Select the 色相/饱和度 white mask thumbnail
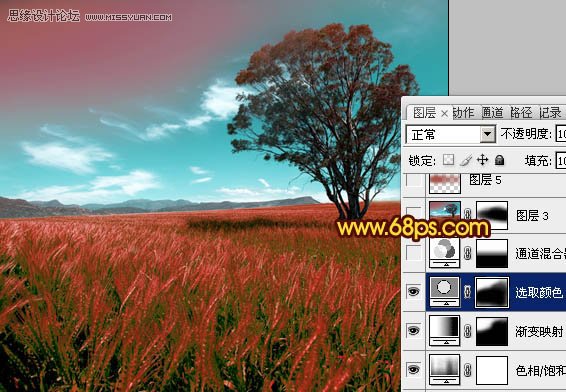The image size is (566, 392). click(x=492, y=370)
